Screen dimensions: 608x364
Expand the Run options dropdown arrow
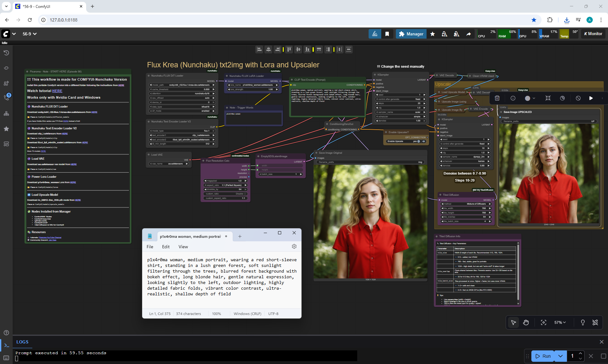point(560,356)
